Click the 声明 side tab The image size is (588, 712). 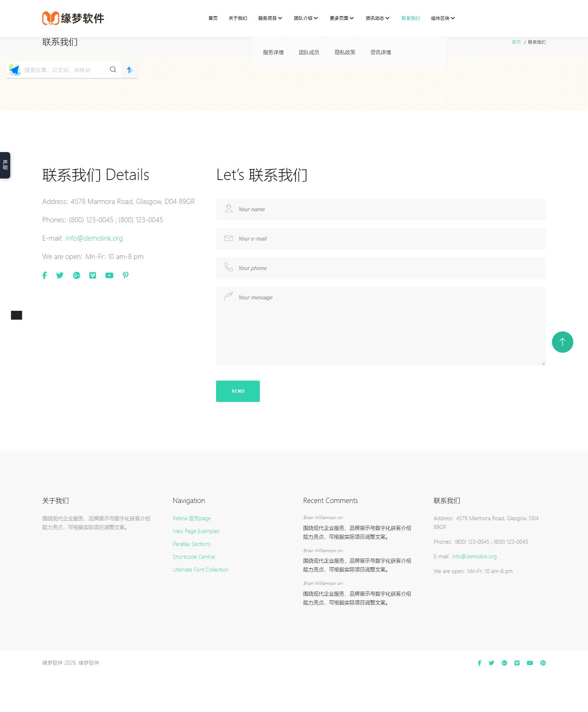[5, 165]
